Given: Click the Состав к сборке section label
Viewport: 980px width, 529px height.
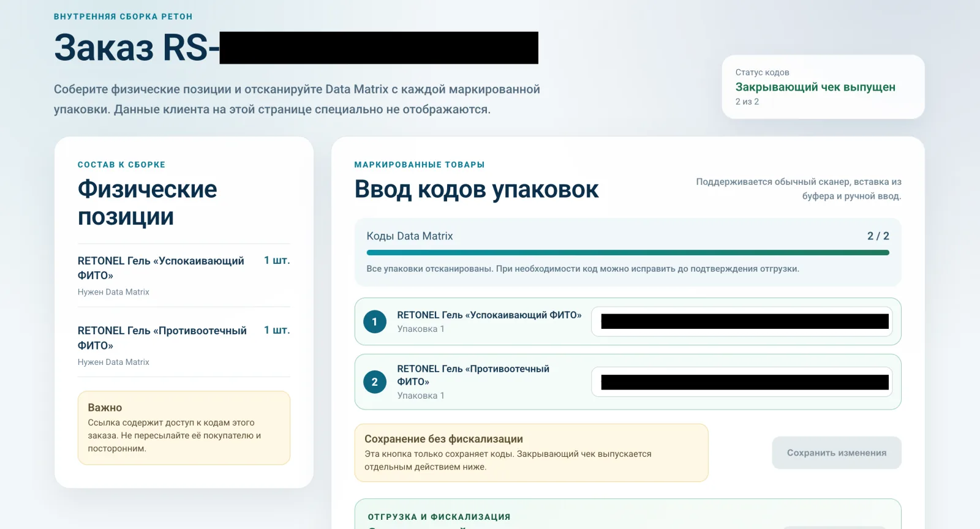Looking at the screenshot, I should 121,165.
